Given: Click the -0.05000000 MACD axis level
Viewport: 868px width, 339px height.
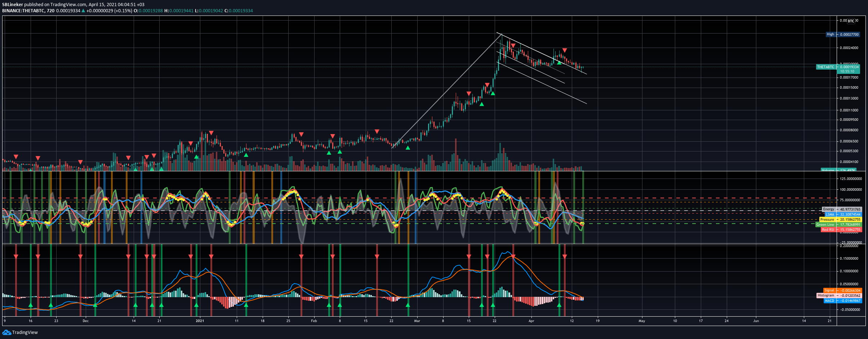Looking at the screenshot, I should point(849,309).
